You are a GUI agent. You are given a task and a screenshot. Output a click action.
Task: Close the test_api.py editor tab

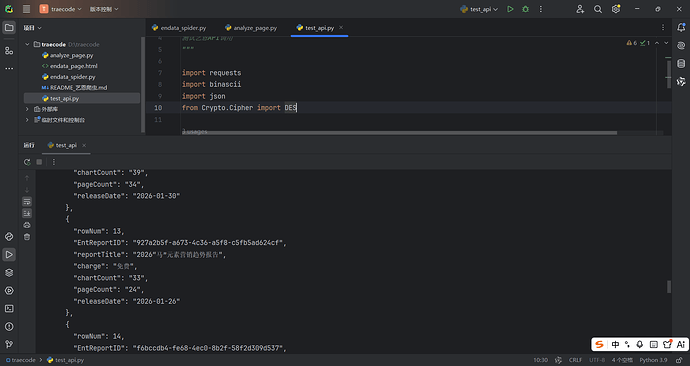pos(341,28)
